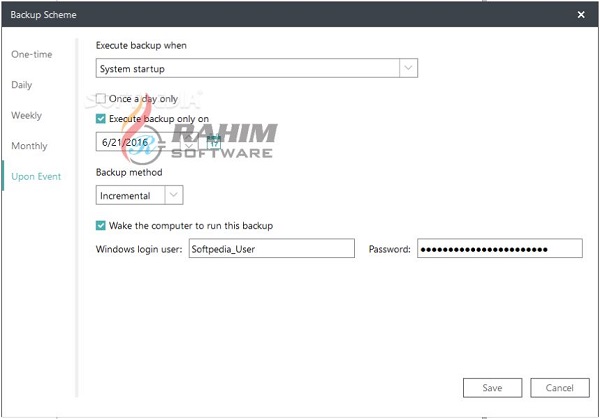Open the calendar picker icon beside the date
The width and height of the screenshot is (600, 419).
[214, 142]
